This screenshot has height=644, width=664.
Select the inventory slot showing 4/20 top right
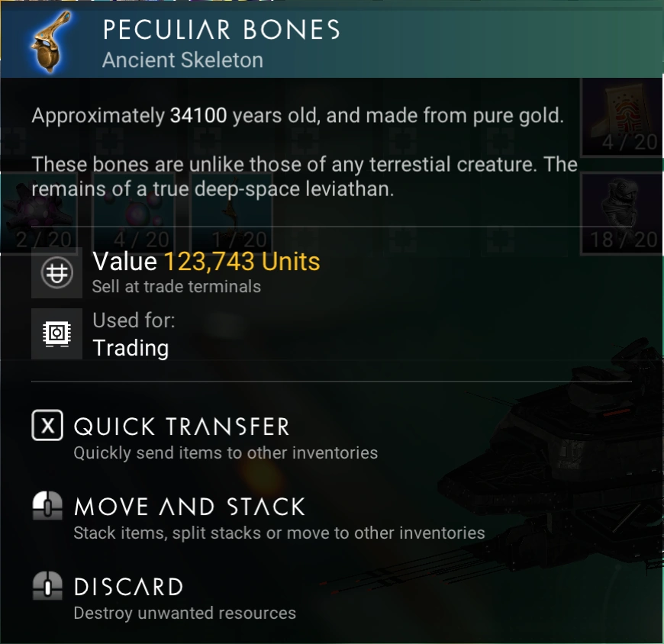pyautogui.click(x=621, y=117)
